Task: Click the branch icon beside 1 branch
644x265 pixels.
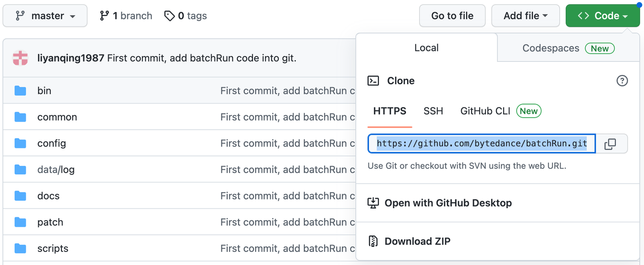Action: click(x=104, y=16)
